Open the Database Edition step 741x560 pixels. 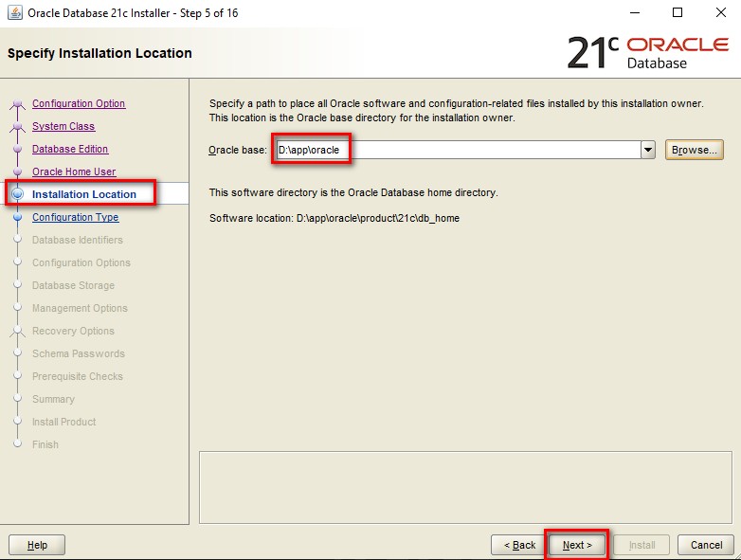(70, 149)
